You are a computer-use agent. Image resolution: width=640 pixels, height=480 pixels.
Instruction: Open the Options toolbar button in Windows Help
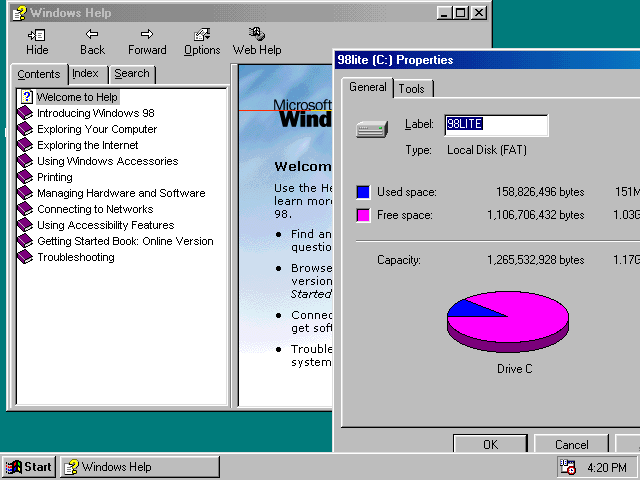point(202,42)
